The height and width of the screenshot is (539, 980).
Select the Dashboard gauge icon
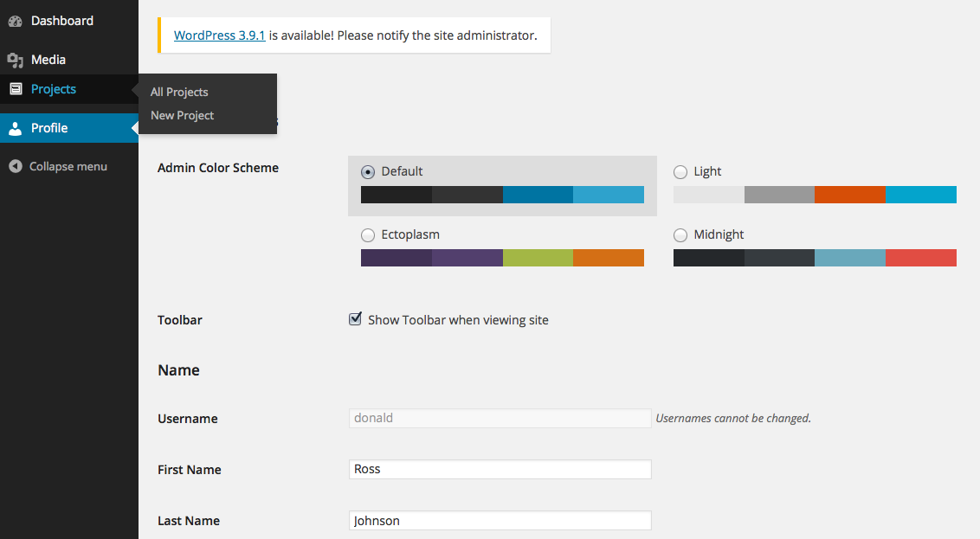pyautogui.click(x=14, y=20)
